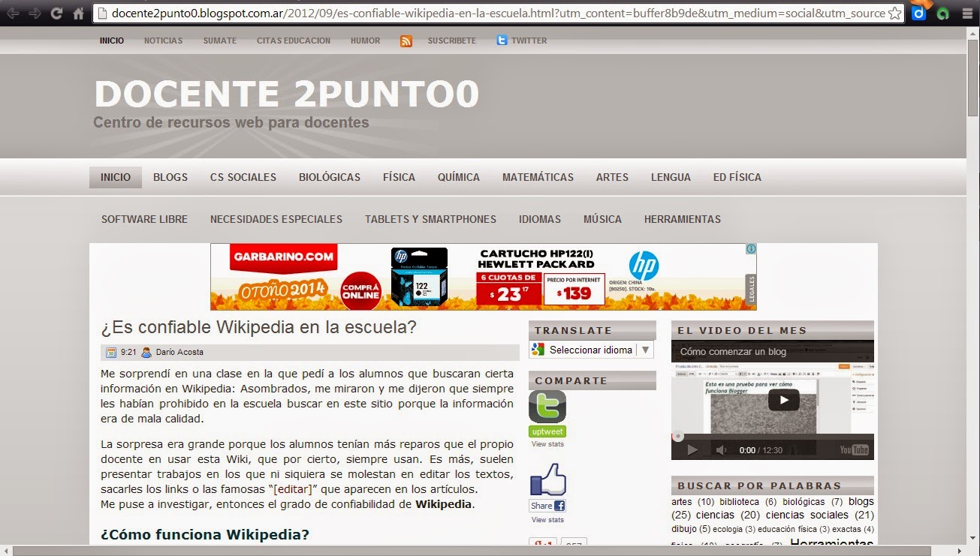Viewport: 980px width, 556px height.
Task: Select the ARTES navigation tab
Action: tap(612, 177)
